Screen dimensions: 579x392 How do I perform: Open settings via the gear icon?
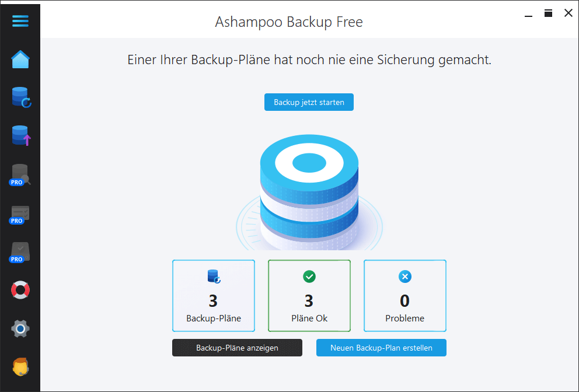coord(20,329)
